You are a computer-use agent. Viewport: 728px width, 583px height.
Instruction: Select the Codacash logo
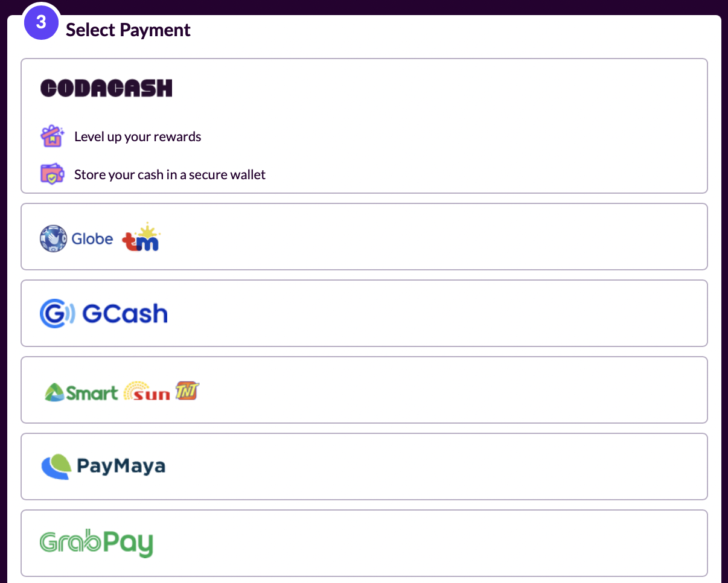tap(106, 88)
